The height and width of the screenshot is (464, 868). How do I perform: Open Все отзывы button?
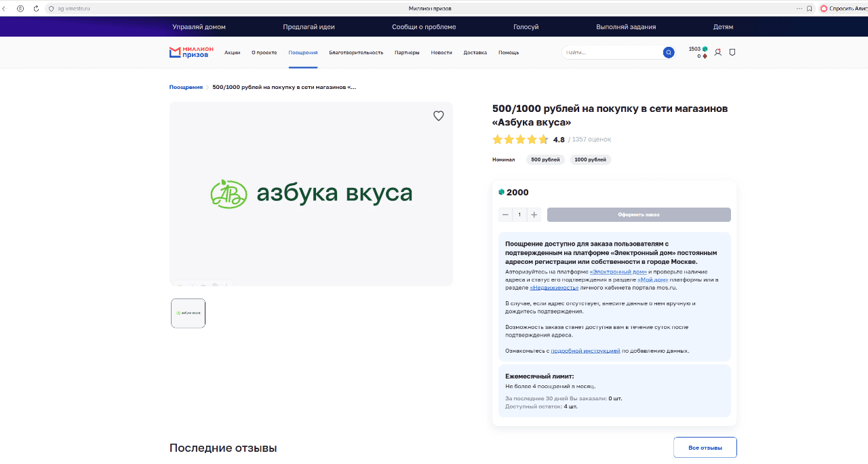pyautogui.click(x=705, y=448)
